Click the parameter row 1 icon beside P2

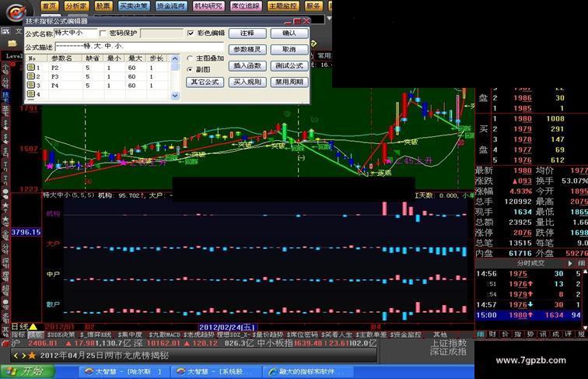pyautogui.click(x=31, y=68)
